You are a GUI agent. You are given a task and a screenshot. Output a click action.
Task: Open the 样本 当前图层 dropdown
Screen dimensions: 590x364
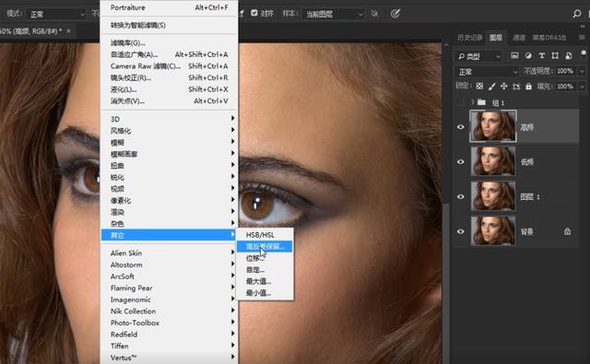tap(334, 15)
